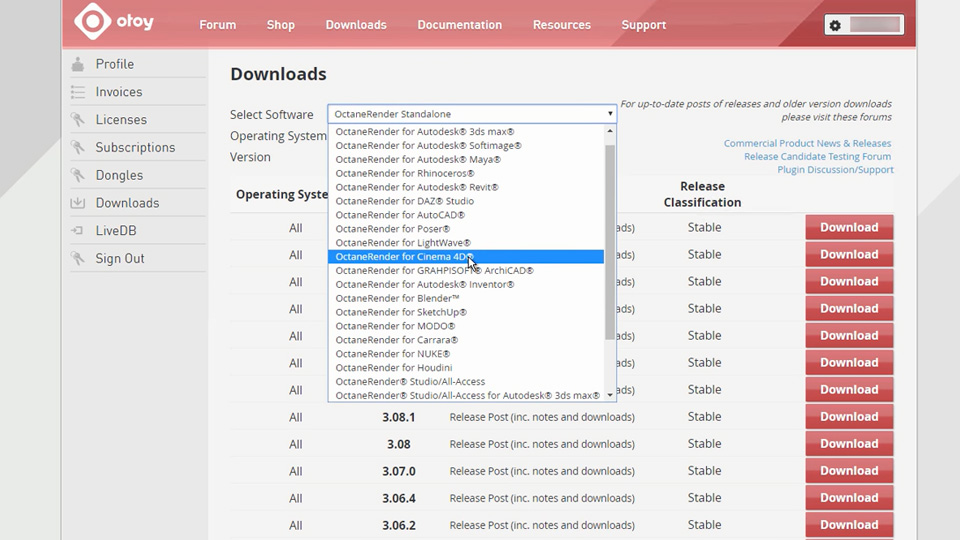Select OctaneRender for Autodesk Revit option
Image resolution: width=960 pixels, height=540 pixels.
point(466,187)
